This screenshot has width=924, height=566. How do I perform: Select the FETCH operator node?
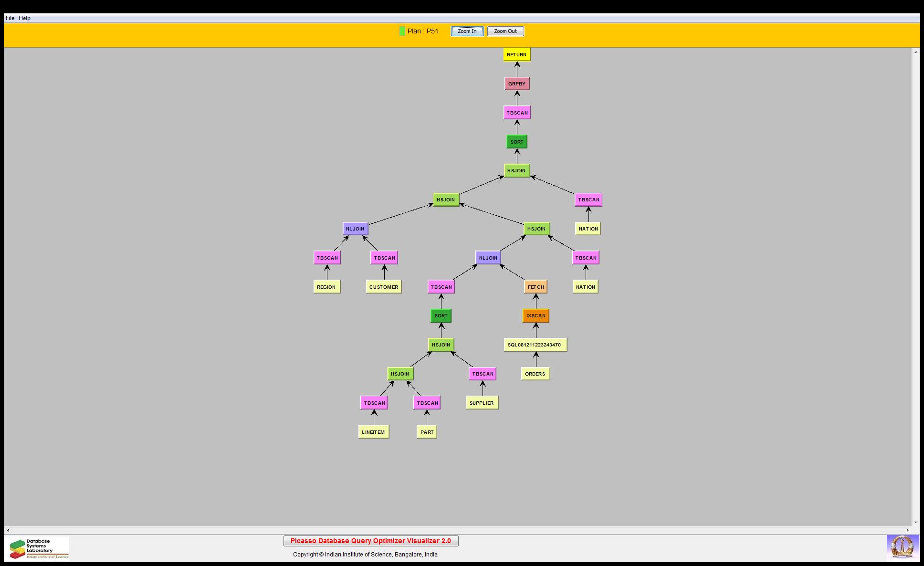click(x=535, y=287)
